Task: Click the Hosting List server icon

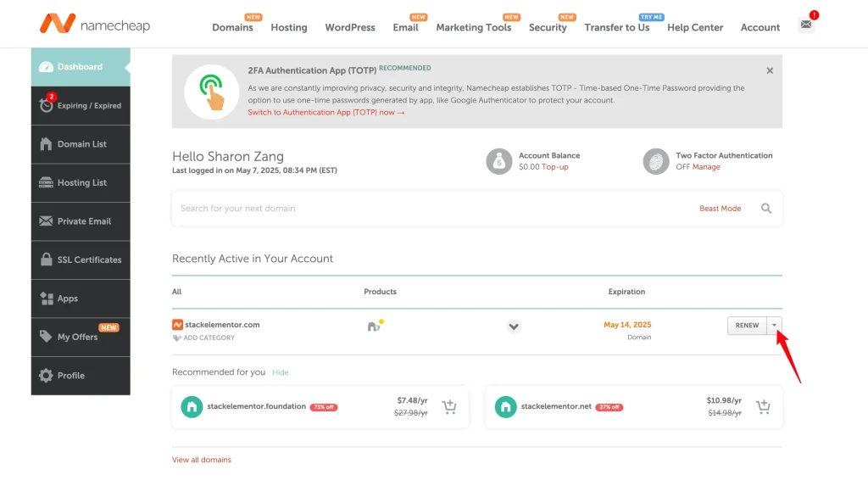Action: (46, 182)
